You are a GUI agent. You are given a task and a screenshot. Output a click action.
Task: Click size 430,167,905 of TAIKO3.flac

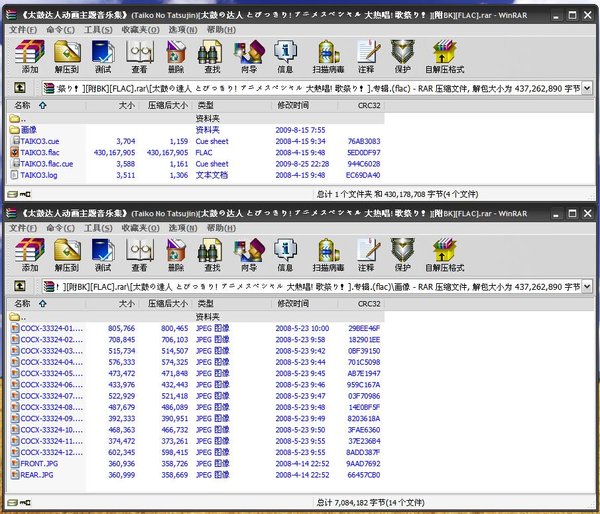coord(114,152)
